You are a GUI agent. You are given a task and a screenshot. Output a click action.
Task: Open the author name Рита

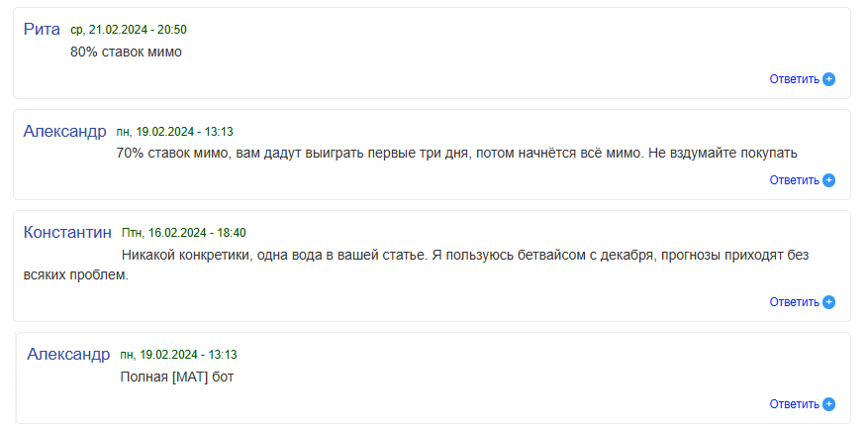42,30
